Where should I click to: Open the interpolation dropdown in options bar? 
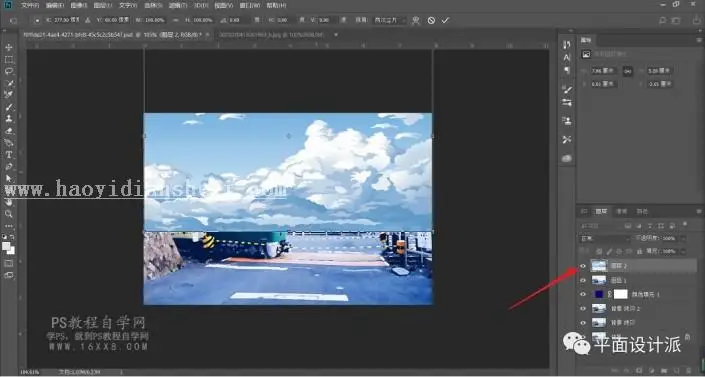pyautogui.click(x=389, y=20)
